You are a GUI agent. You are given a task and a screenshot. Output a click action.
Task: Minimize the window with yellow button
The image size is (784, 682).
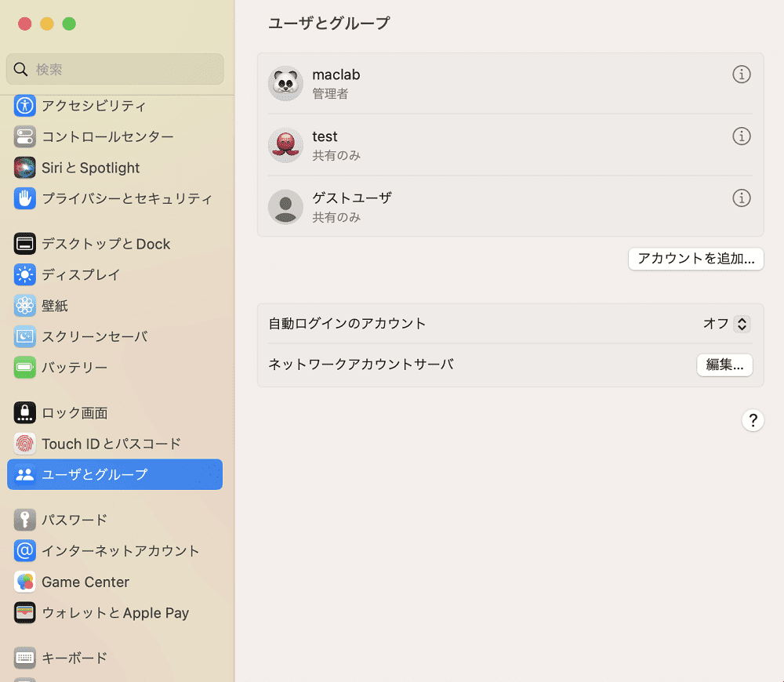tap(47, 24)
